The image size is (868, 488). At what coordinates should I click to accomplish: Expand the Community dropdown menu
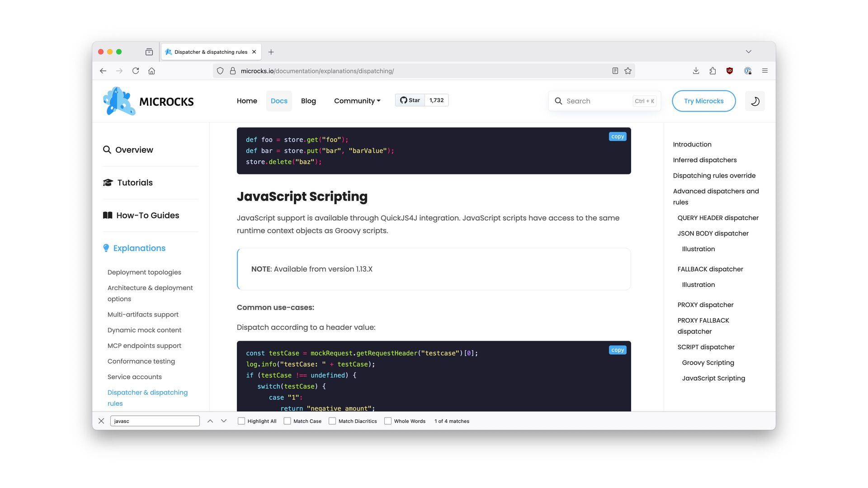point(357,101)
